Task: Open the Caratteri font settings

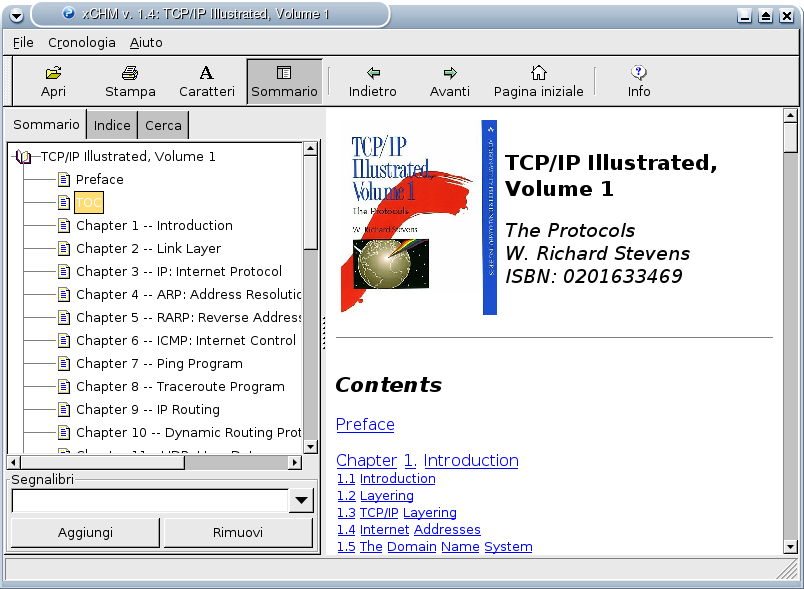Action: [206, 81]
